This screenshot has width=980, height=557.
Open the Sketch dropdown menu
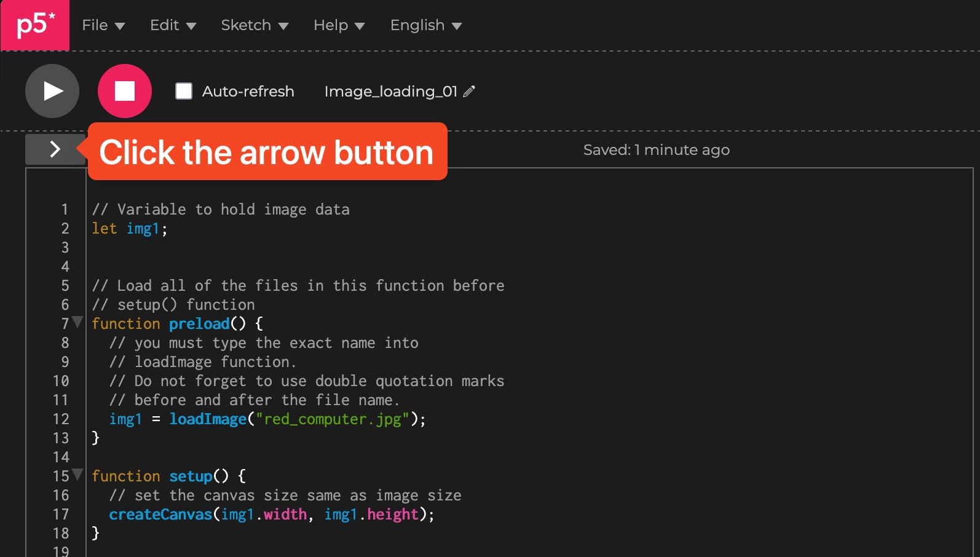tap(255, 25)
